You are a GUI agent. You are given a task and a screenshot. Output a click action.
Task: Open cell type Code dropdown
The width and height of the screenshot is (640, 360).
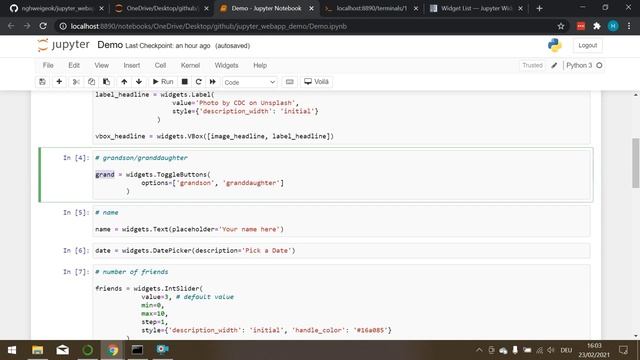click(x=250, y=82)
